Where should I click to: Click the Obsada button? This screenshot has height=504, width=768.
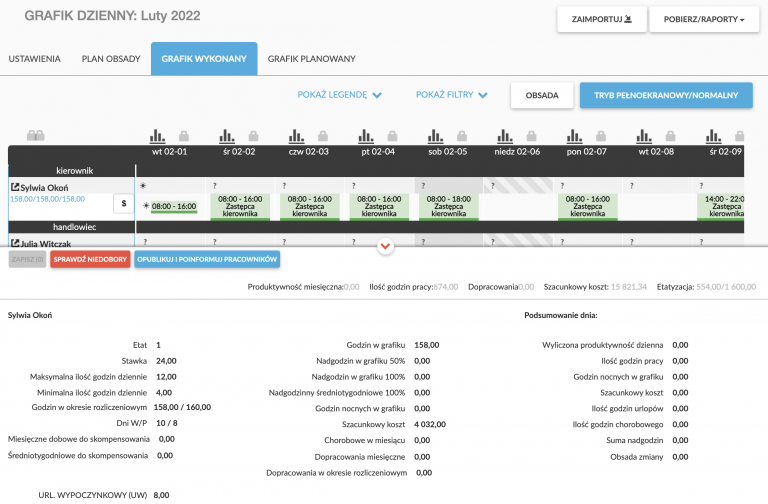pyautogui.click(x=542, y=95)
